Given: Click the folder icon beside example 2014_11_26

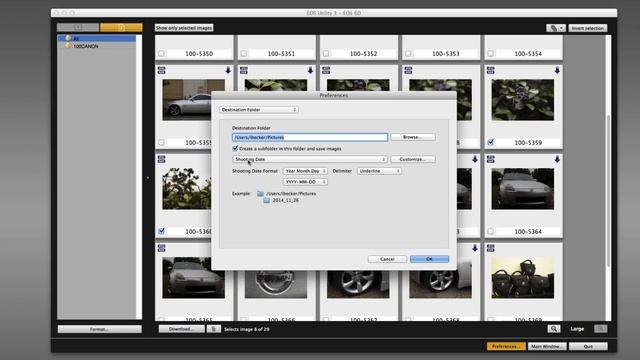Looking at the screenshot, I should [x=267, y=200].
